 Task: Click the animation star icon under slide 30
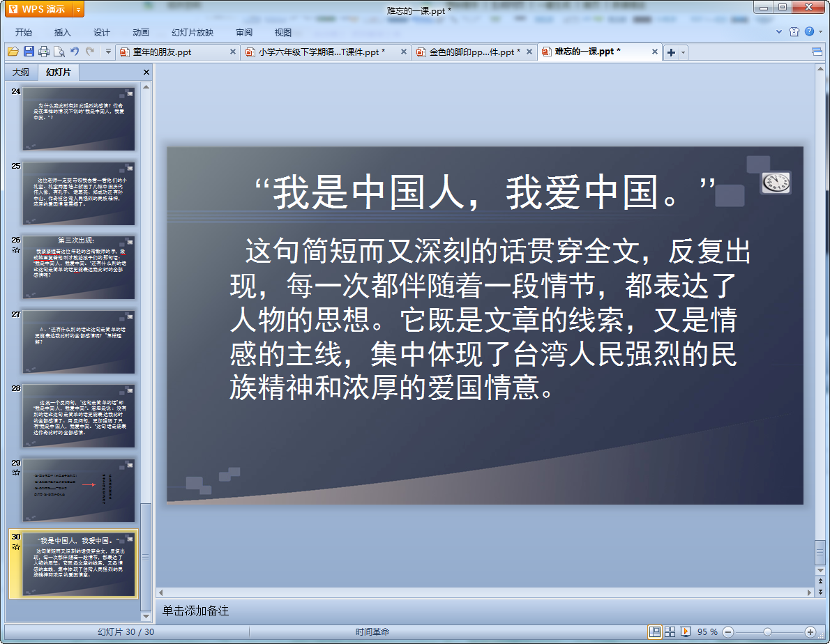(x=16, y=546)
